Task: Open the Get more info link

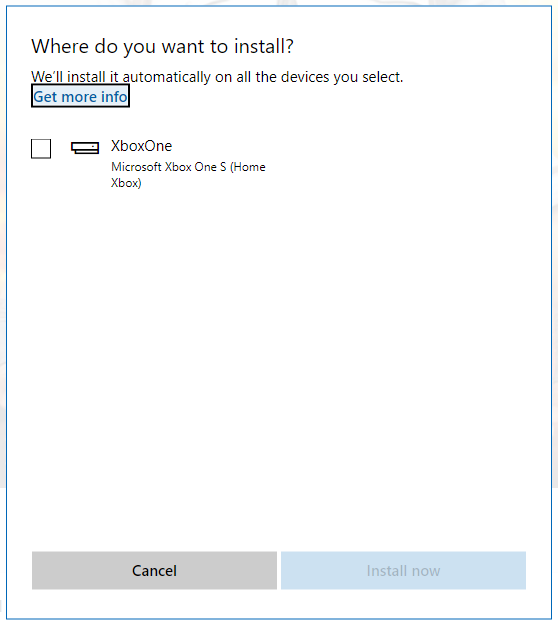Action: (x=80, y=96)
